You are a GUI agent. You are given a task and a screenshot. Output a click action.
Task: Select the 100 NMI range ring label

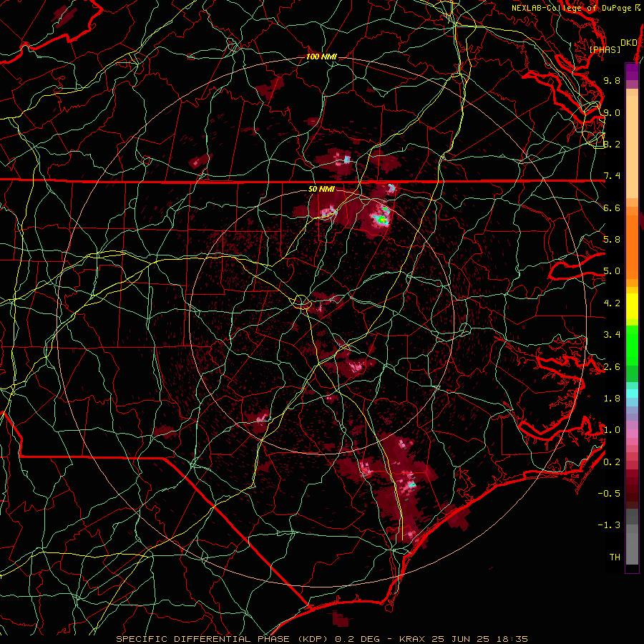321,57
